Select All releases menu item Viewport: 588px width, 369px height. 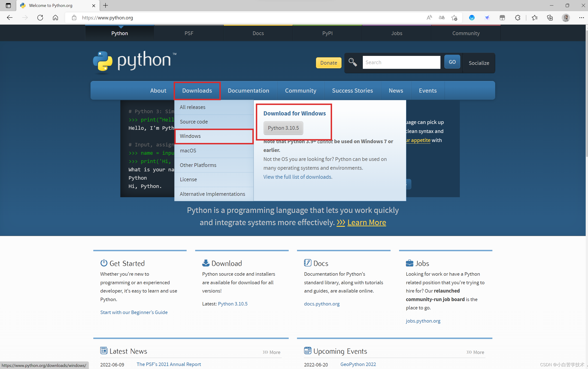192,107
